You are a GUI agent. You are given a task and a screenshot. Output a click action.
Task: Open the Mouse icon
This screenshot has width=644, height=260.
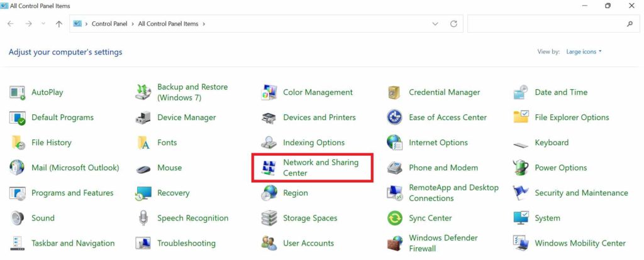pyautogui.click(x=143, y=168)
